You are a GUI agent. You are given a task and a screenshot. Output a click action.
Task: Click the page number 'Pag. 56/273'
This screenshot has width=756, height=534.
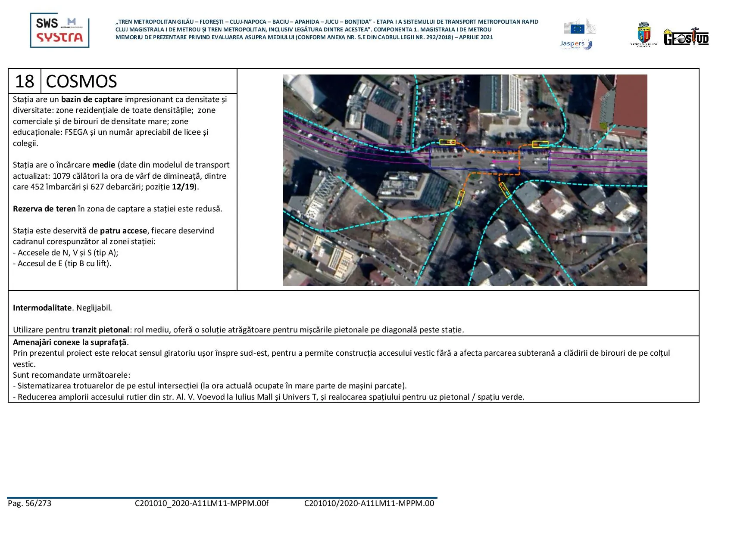point(29,503)
